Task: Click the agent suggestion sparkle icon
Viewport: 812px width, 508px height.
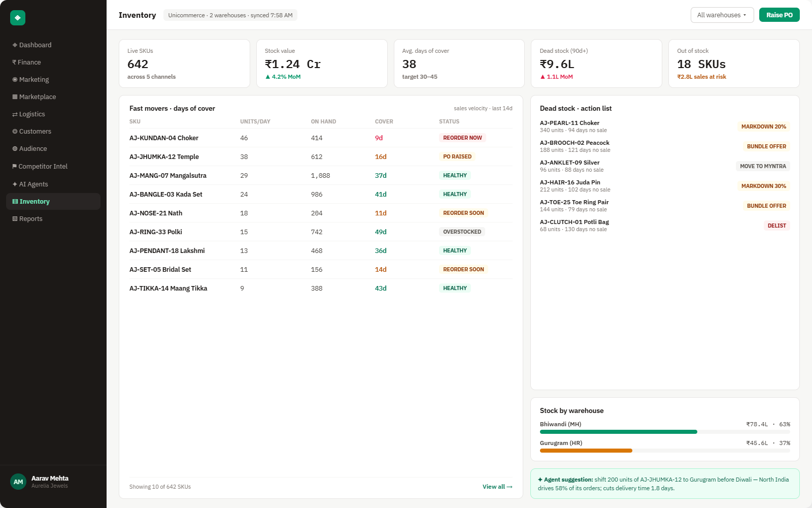Action: [x=540, y=480]
